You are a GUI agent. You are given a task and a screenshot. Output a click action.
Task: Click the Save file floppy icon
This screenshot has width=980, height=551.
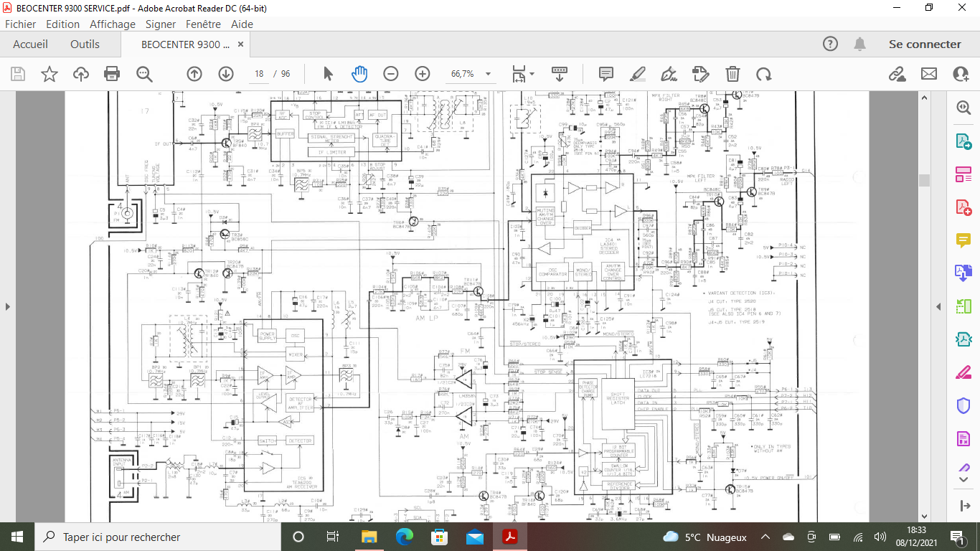18,74
